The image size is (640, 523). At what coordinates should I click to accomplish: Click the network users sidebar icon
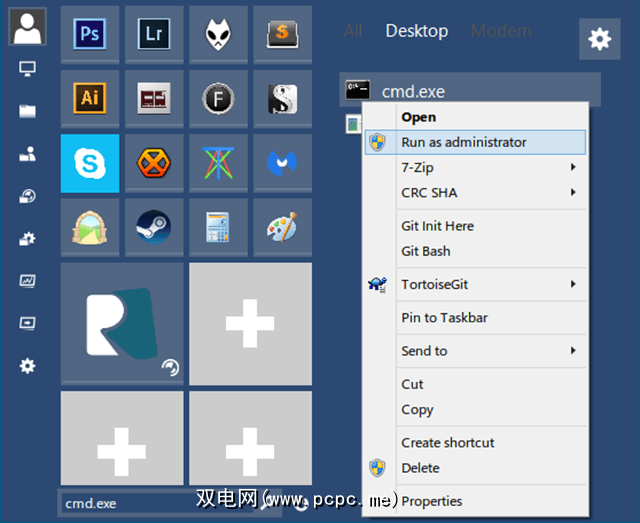(x=27, y=154)
